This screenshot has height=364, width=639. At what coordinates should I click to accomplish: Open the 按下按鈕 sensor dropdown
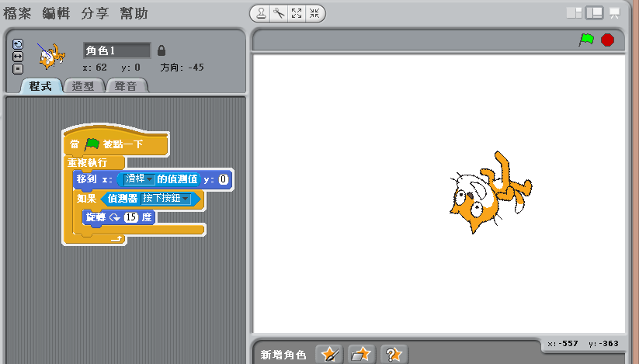tap(166, 199)
